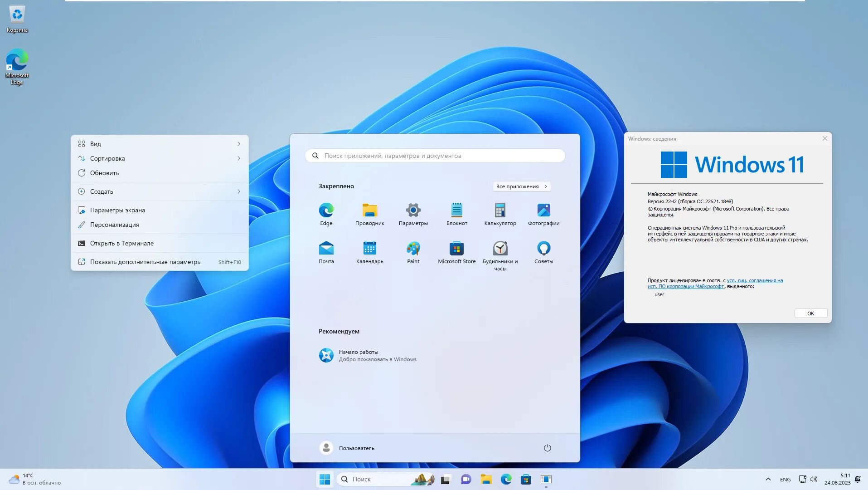Image resolution: width=868 pixels, height=490 pixels.
Task: Launch Edge from the taskbar
Action: click(506, 479)
